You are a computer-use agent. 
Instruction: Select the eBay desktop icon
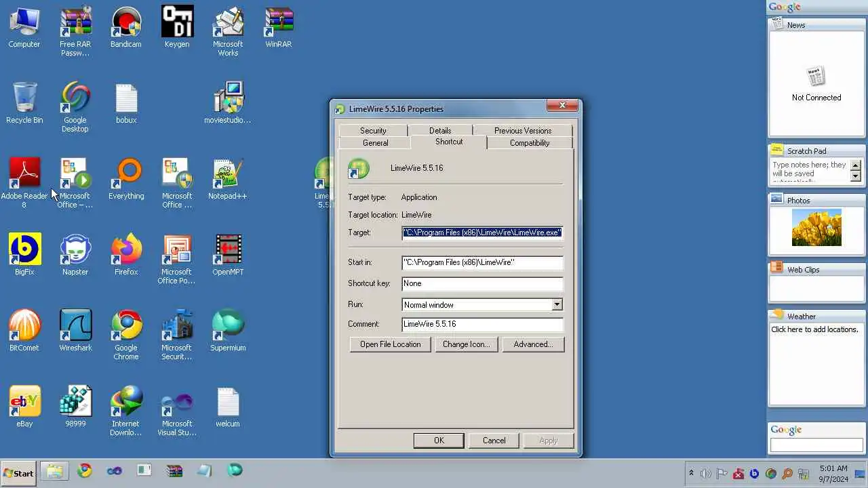click(x=24, y=407)
